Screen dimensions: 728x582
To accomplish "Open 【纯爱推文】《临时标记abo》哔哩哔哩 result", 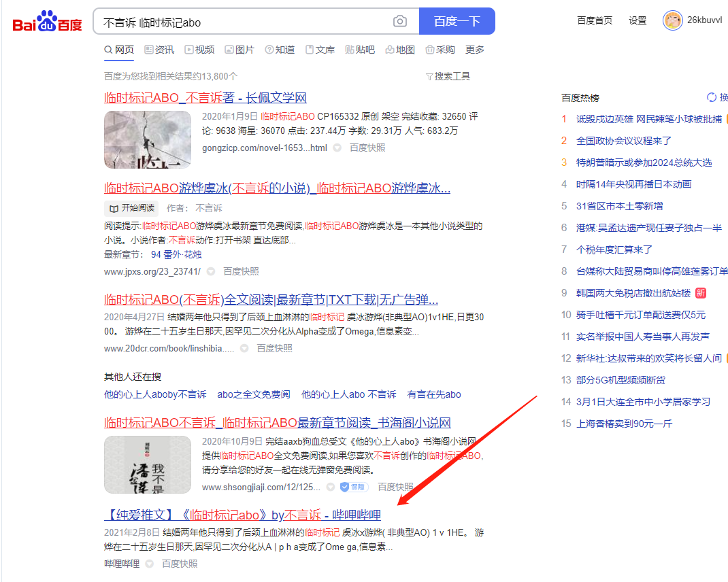I will 243,515.
